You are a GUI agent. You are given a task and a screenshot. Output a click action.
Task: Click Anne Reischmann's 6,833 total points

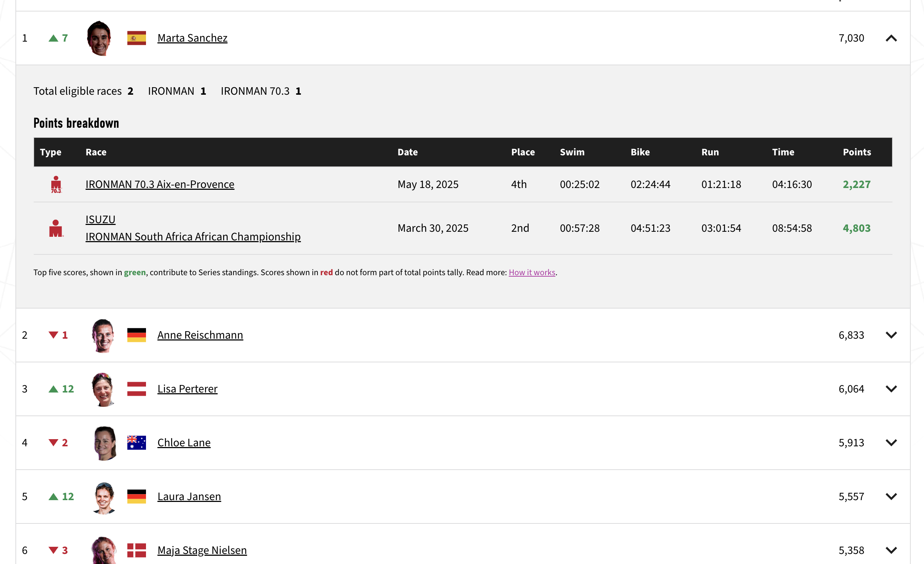coord(851,335)
